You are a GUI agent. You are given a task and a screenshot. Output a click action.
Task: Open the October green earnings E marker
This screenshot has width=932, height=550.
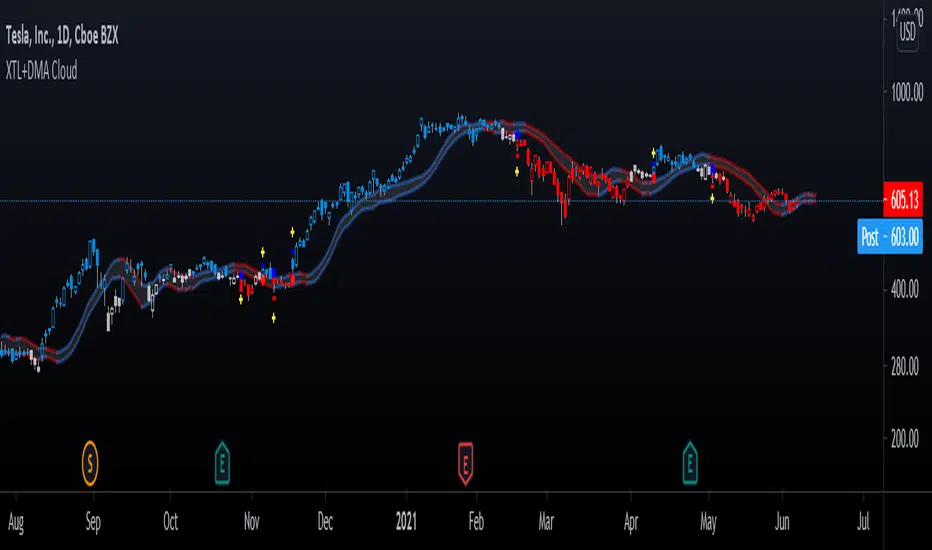click(x=222, y=463)
